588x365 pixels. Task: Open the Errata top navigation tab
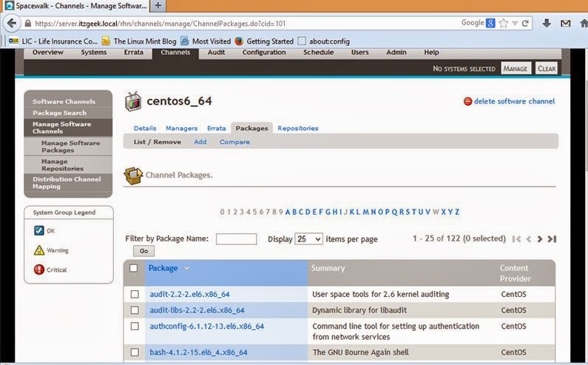coord(133,53)
